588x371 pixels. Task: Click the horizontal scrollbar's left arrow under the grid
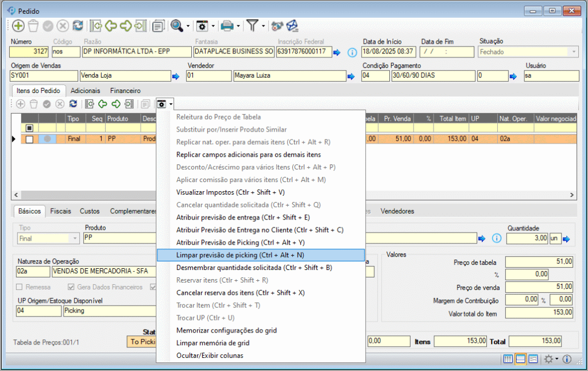[16, 195]
